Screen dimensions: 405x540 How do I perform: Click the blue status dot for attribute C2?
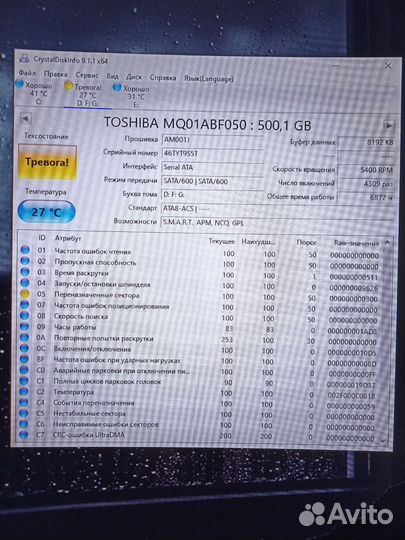click(24, 392)
